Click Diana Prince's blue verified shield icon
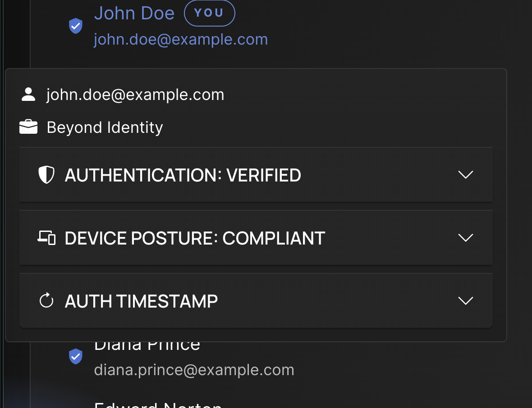The image size is (532, 408). (75, 356)
